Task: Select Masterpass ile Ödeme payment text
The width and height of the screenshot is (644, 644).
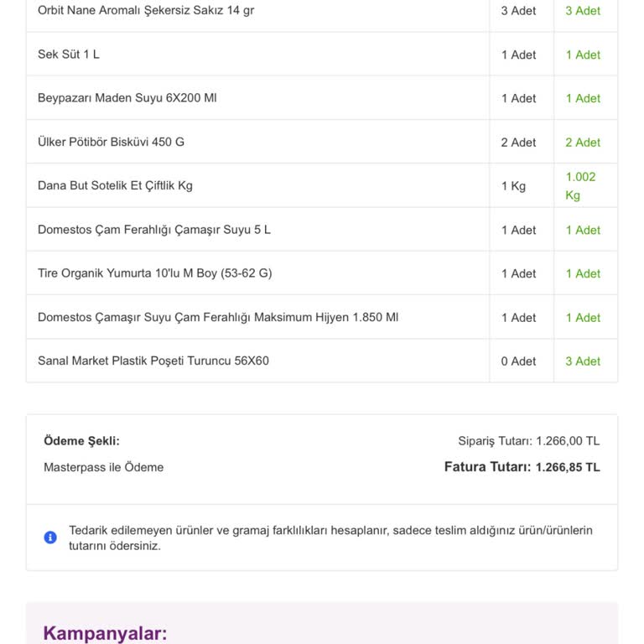Action: pyautogui.click(x=103, y=467)
